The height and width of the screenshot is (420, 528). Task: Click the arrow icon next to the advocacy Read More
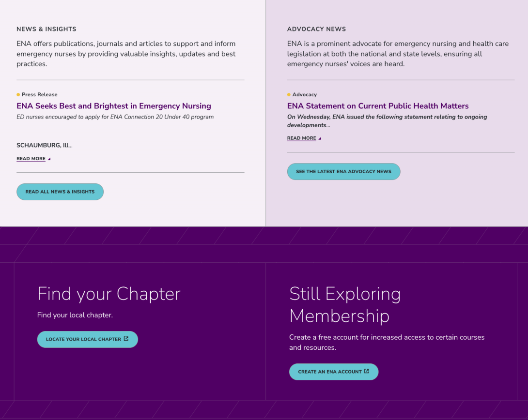(x=320, y=138)
